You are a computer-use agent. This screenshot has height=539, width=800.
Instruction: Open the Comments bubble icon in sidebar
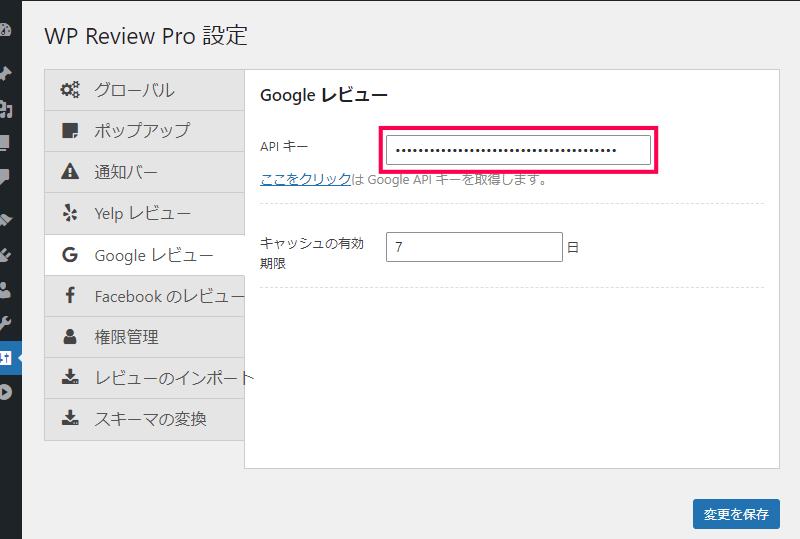coord(5,178)
